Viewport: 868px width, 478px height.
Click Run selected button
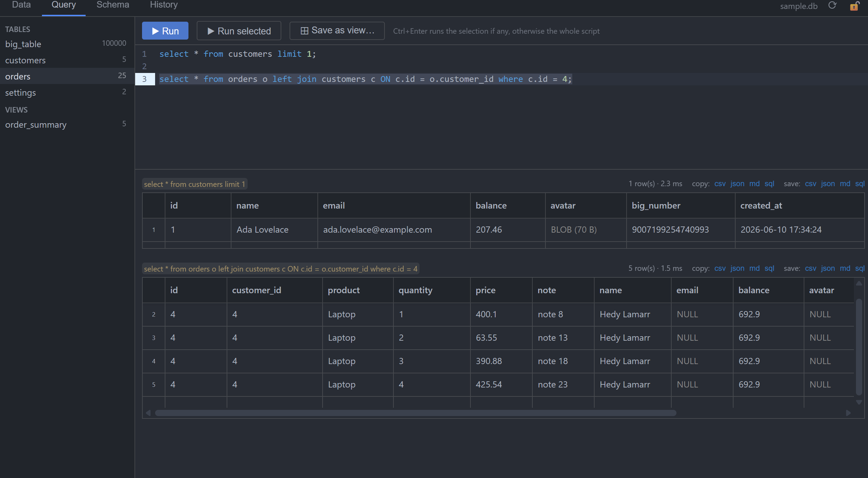click(x=239, y=31)
